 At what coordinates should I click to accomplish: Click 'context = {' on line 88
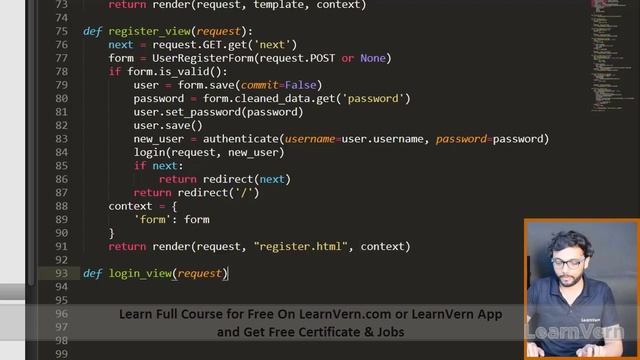[142, 207]
